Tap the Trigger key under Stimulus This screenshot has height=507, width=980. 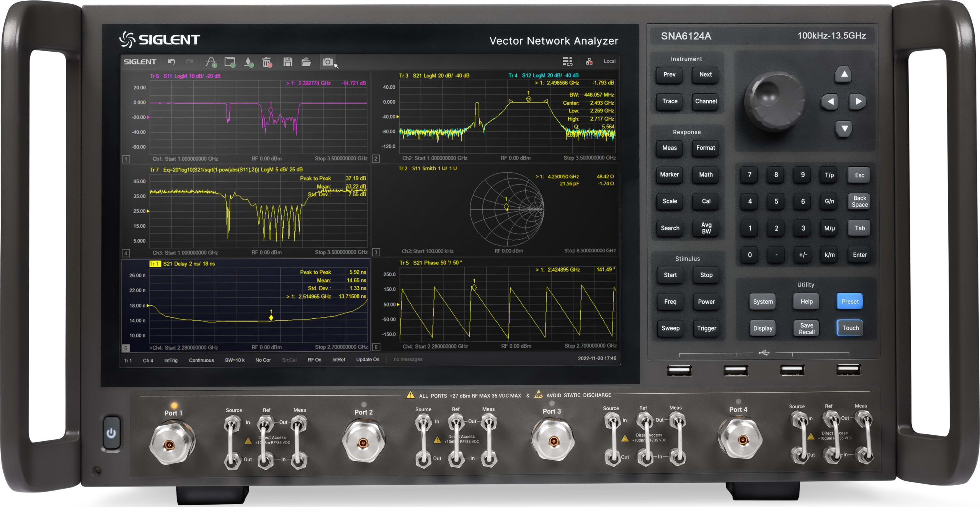point(707,328)
